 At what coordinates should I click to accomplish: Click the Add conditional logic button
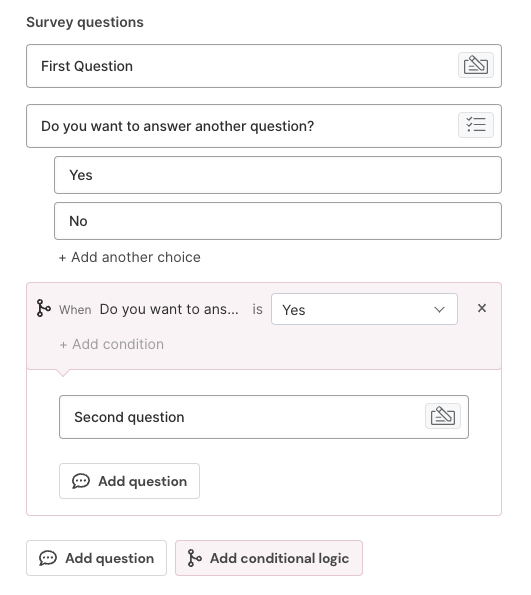pyautogui.click(x=269, y=558)
